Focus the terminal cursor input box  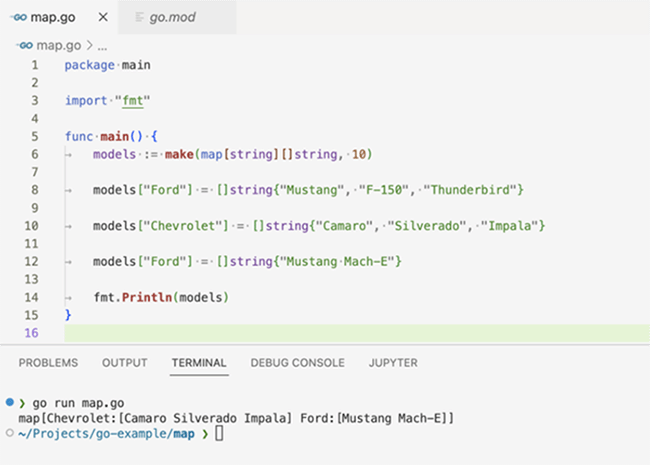(219, 433)
